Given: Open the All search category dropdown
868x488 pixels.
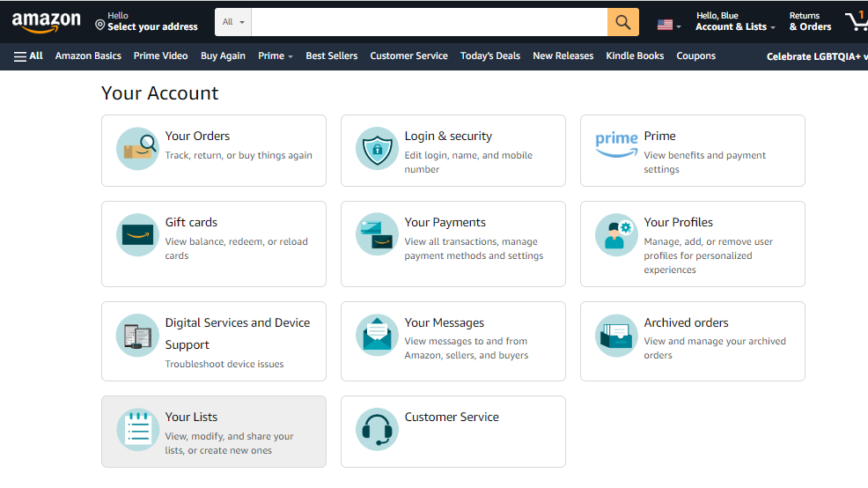Looking at the screenshot, I should 233,22.
